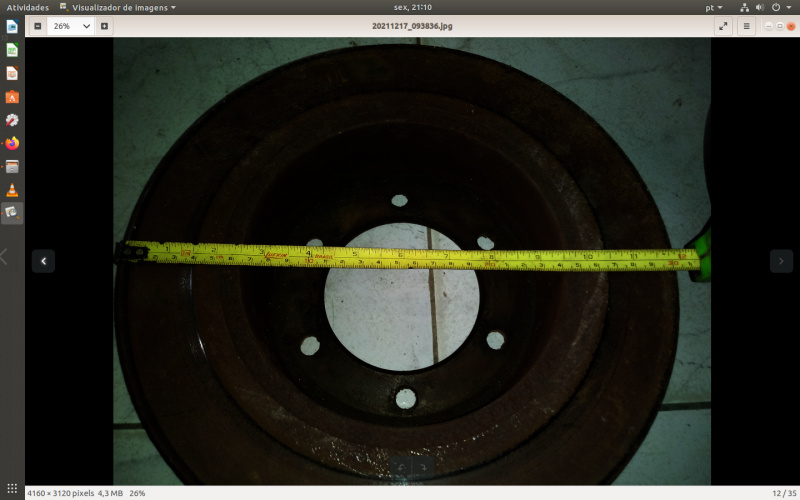The height and width of the screenshot is (500, 800).
Task: Open Atividades overview
Action: 28,7
